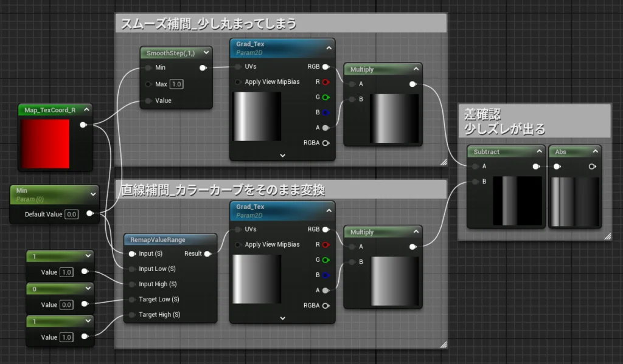Expand the constant 0 node chevron
This screenshot has height=364, width=623.
point(88,289)
